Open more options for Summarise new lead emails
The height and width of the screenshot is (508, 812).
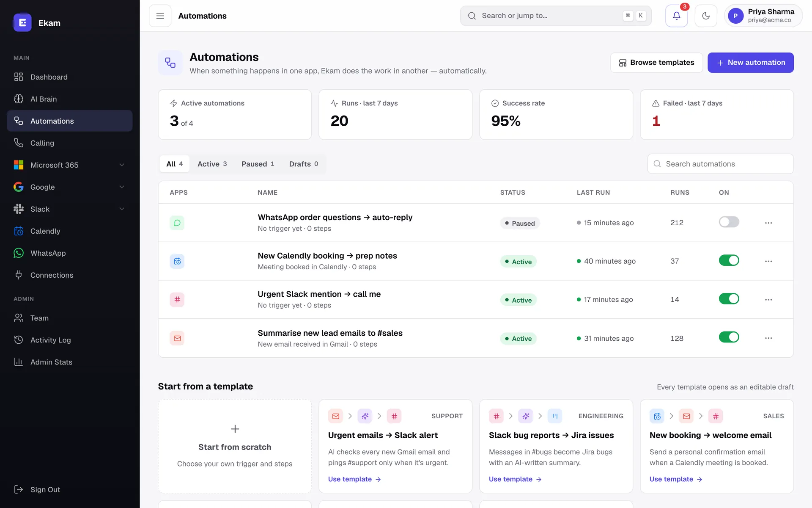(768, 338)
